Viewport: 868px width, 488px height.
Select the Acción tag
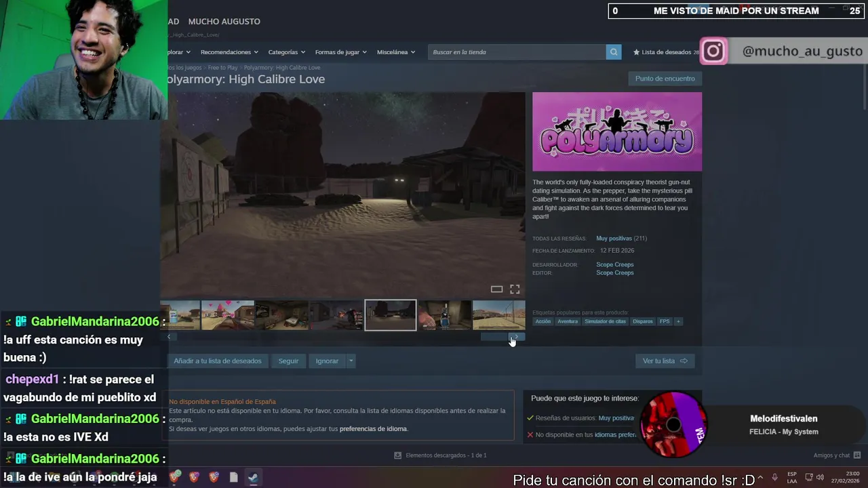542,321
